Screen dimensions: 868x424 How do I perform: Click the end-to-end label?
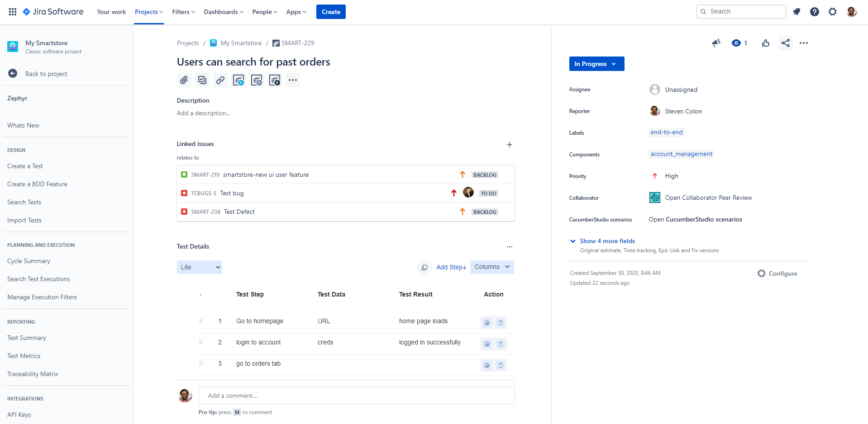click(x=666, y=132)
